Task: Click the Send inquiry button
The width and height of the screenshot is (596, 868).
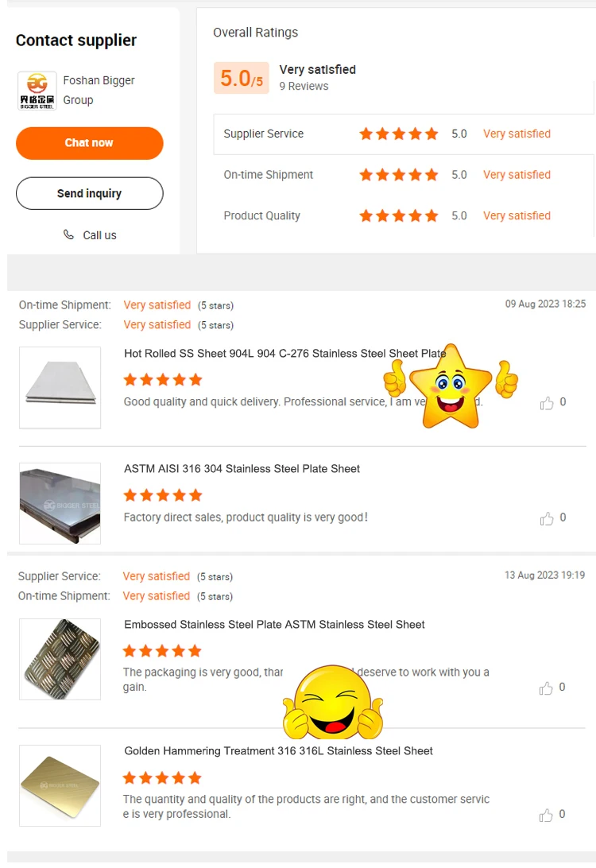Action: pyautogui.click(x=90, y=193)
